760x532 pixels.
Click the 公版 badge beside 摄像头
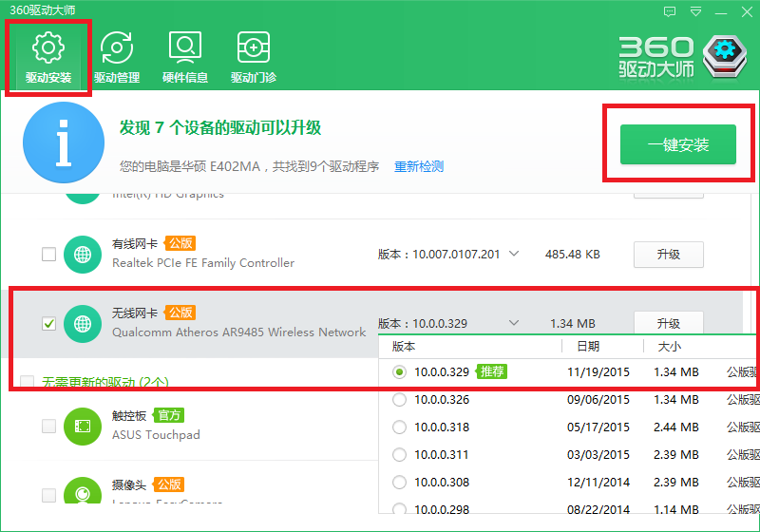pyautogui.click(x=169, y=484)
